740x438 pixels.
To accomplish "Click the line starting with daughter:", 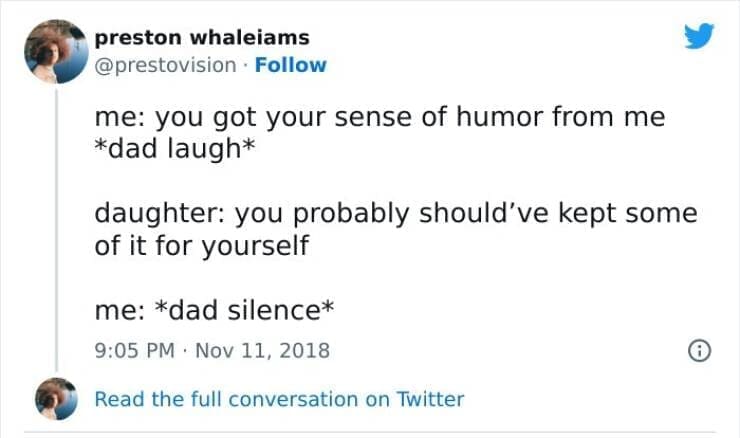I will pyautogui.click(x=395, y=214).
